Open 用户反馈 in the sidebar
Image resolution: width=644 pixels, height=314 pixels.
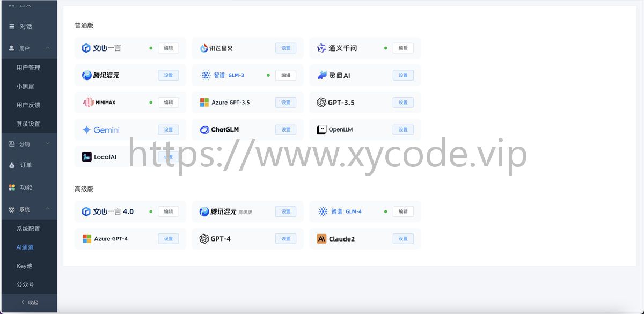[x=28, y=105]
